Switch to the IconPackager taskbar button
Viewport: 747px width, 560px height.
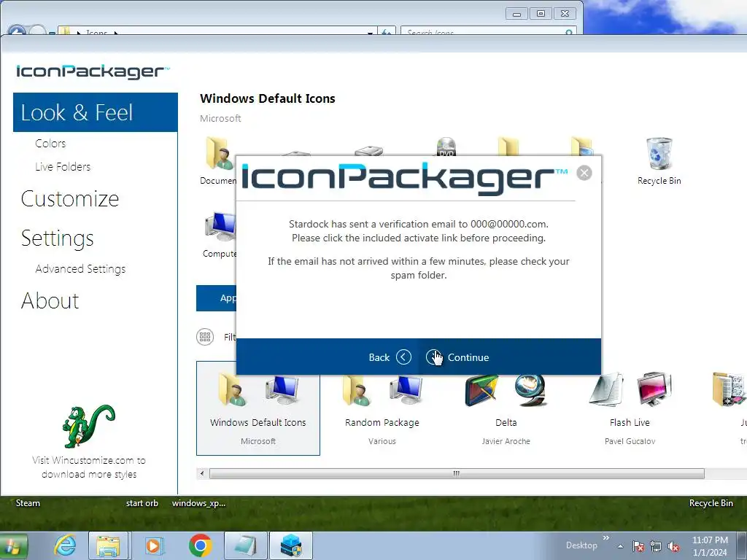[291, 545]
